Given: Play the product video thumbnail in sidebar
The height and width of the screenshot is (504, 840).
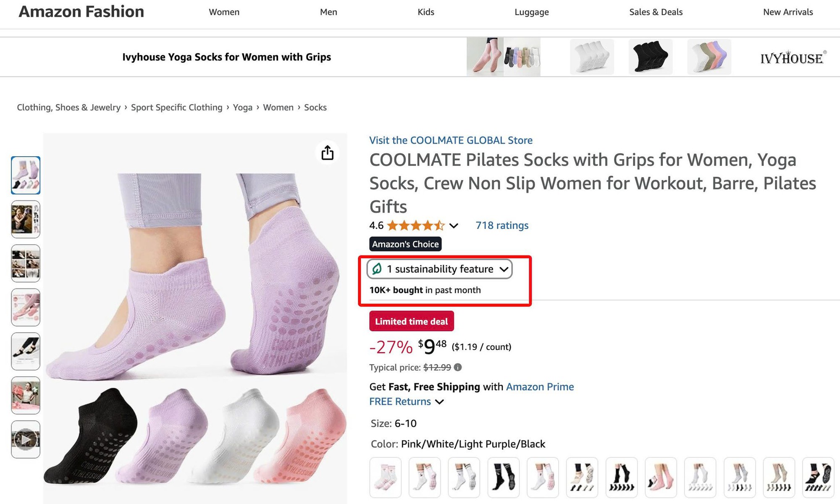Looking at the screenshot, I should click(x=25, y=439).
